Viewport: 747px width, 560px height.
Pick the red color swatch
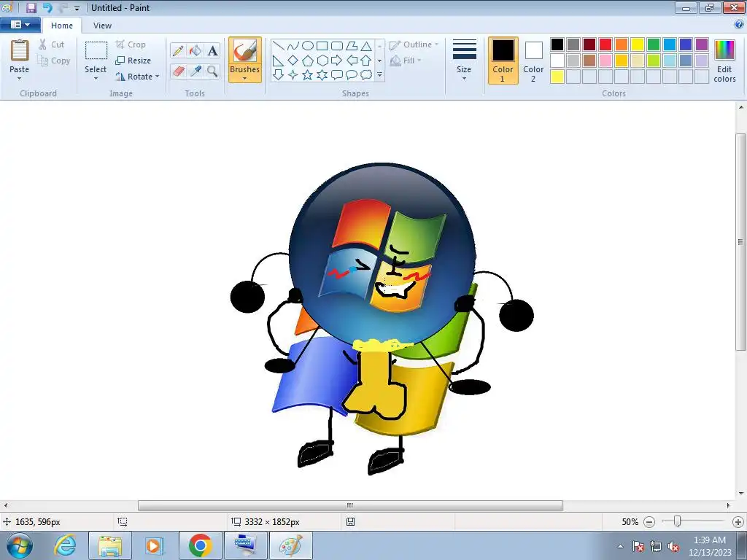[x=605, y=44]
